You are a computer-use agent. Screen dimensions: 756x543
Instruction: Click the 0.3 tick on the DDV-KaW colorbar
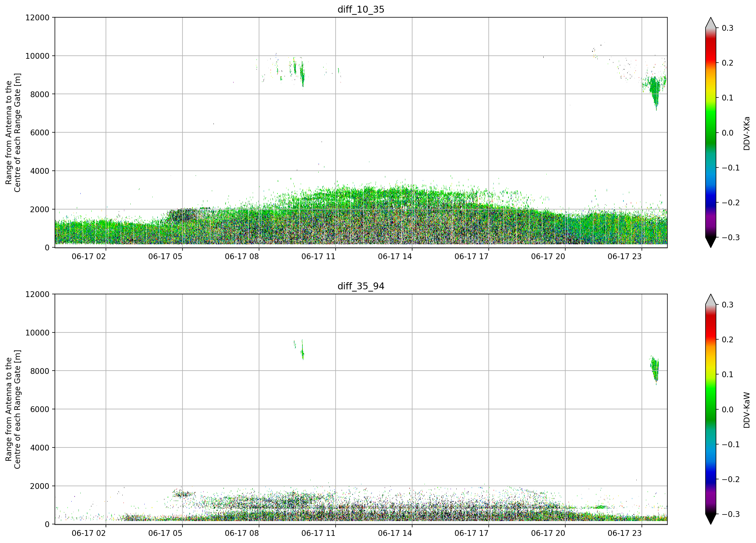(727, 305)
